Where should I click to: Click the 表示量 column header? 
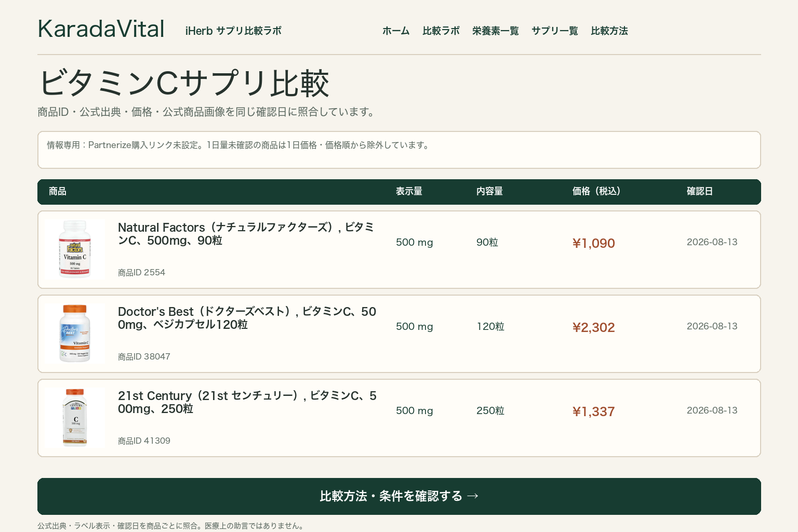[x=409, y=191]
